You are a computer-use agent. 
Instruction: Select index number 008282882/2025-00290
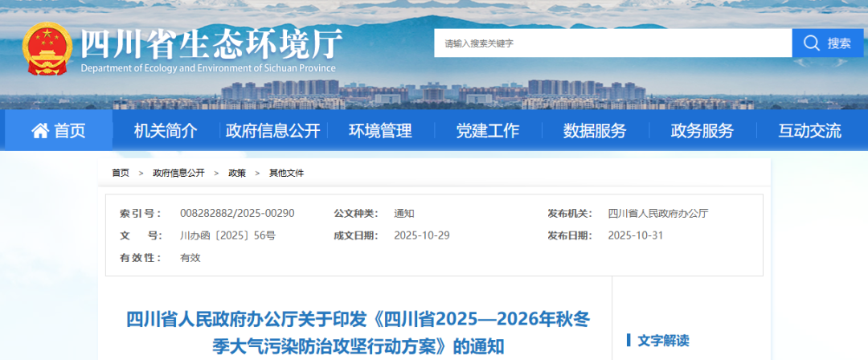coord(237,214)
